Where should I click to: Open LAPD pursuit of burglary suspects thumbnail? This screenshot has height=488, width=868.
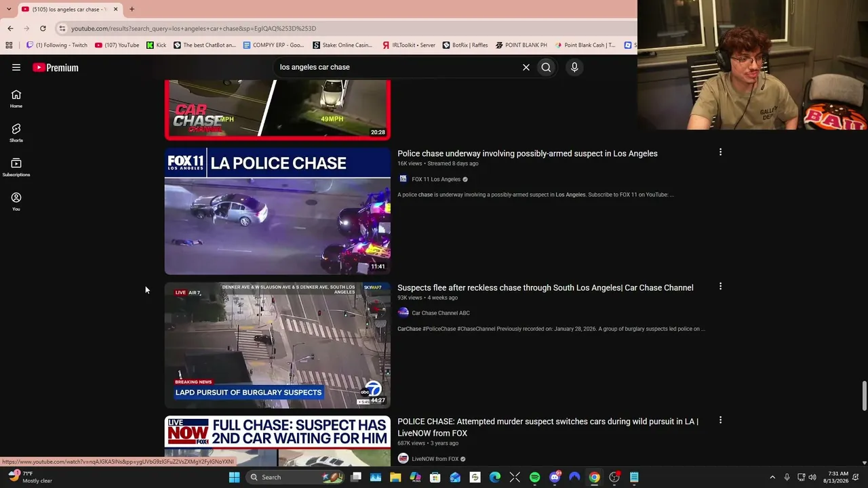pos(277,345)
